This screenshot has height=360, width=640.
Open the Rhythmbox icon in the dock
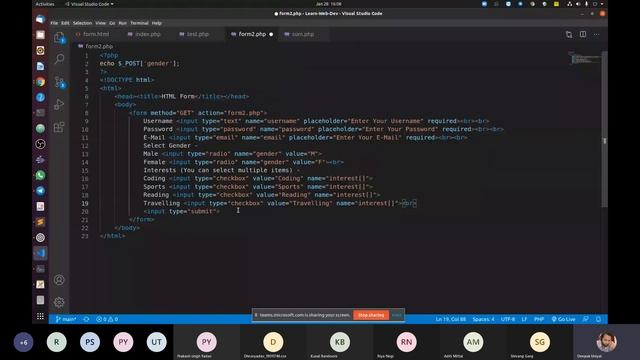tap(40, 51)
